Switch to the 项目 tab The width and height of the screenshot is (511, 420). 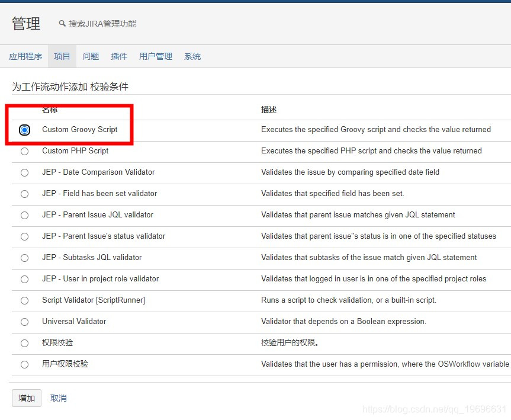click(62, 56)
